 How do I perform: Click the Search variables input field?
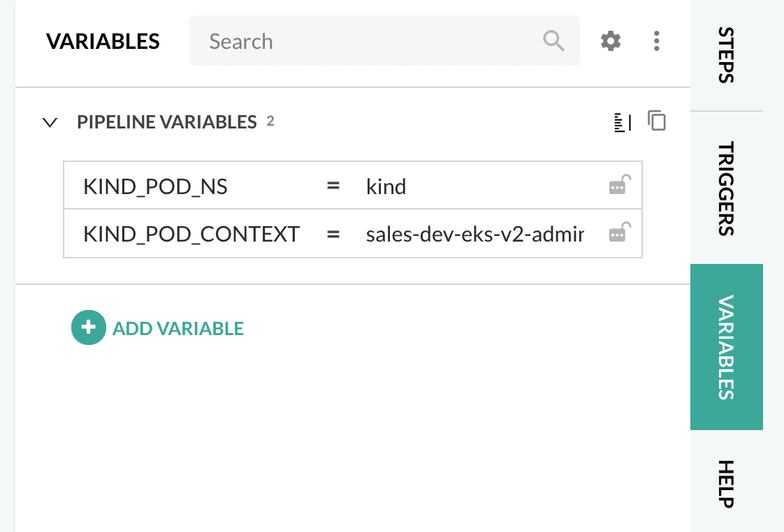tap(370, 41)
